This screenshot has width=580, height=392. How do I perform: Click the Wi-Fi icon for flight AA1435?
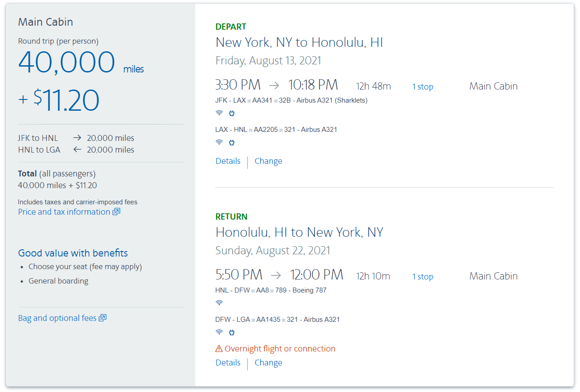click(219, 332)
